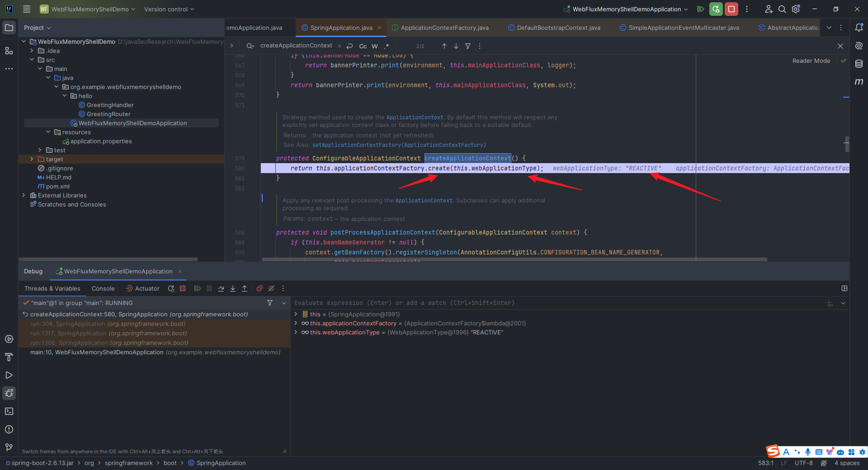Toggle Mute Breakpoints in debug toolbar

pos(271,288)
